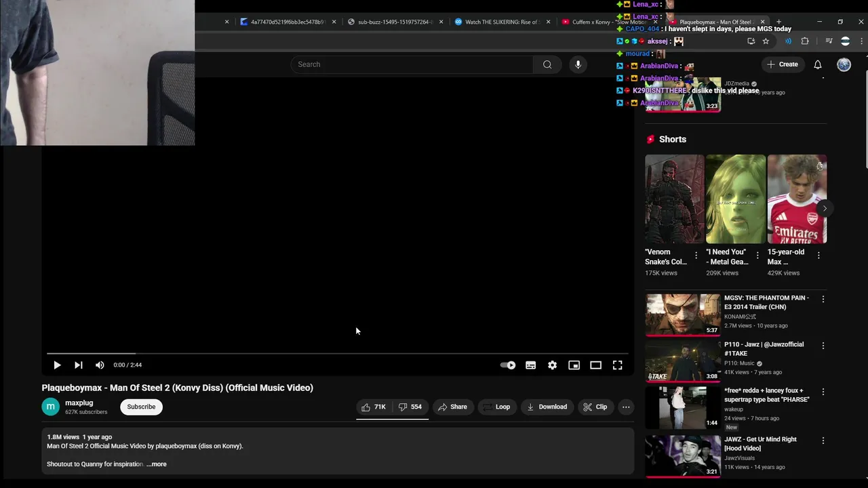Open the "I Need You" Metal Gear Short
Screen dimensions: 868x488
click(x=736, y=199)
